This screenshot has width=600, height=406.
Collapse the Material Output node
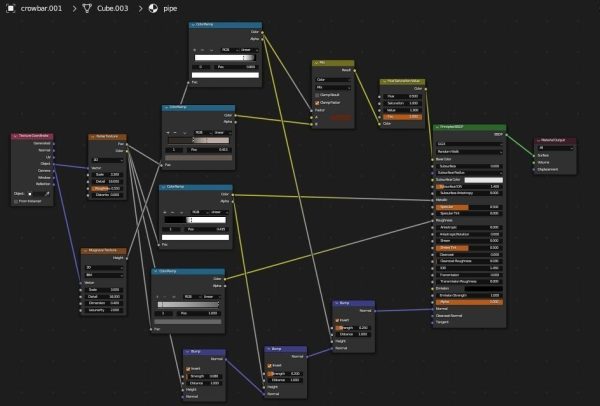(x=538, y=140)
